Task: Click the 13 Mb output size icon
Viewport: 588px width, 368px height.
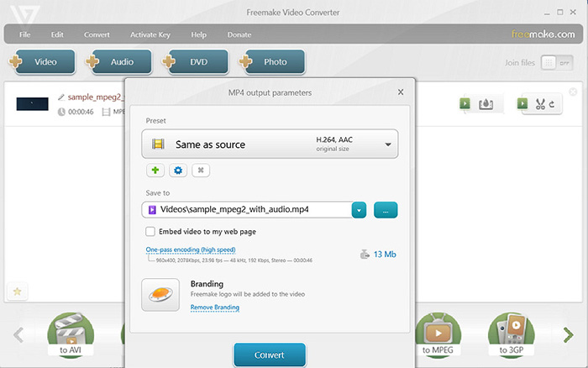Action: coord(364,254)
